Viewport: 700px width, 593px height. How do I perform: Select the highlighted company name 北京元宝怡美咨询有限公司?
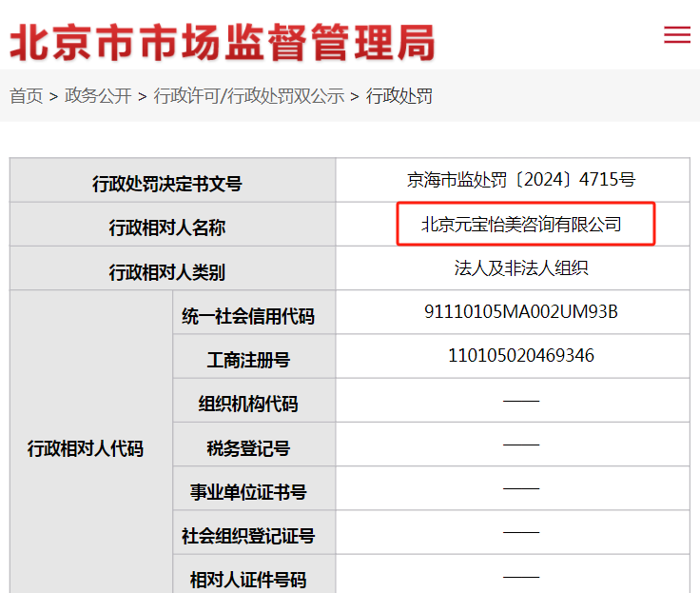[x=521, y=225]
